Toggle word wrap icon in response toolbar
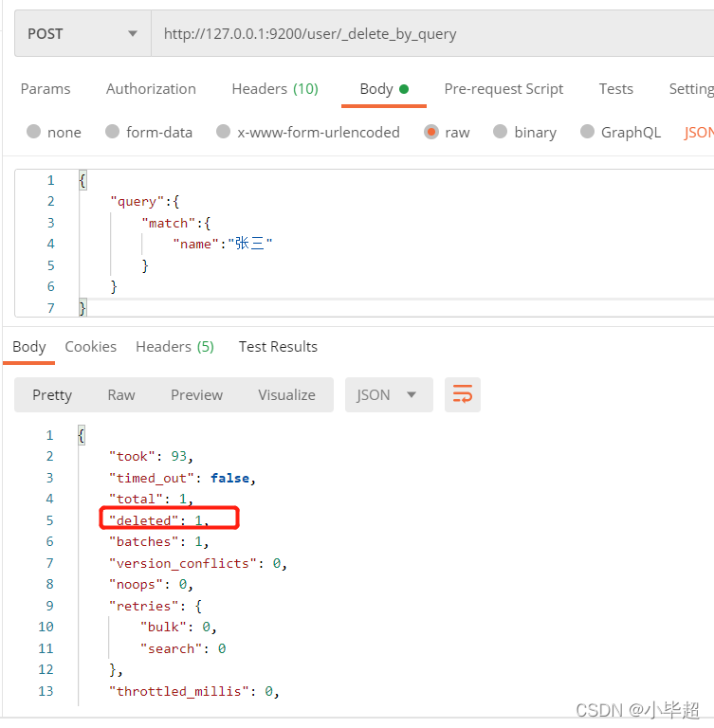714x728 pixels. 462,394
